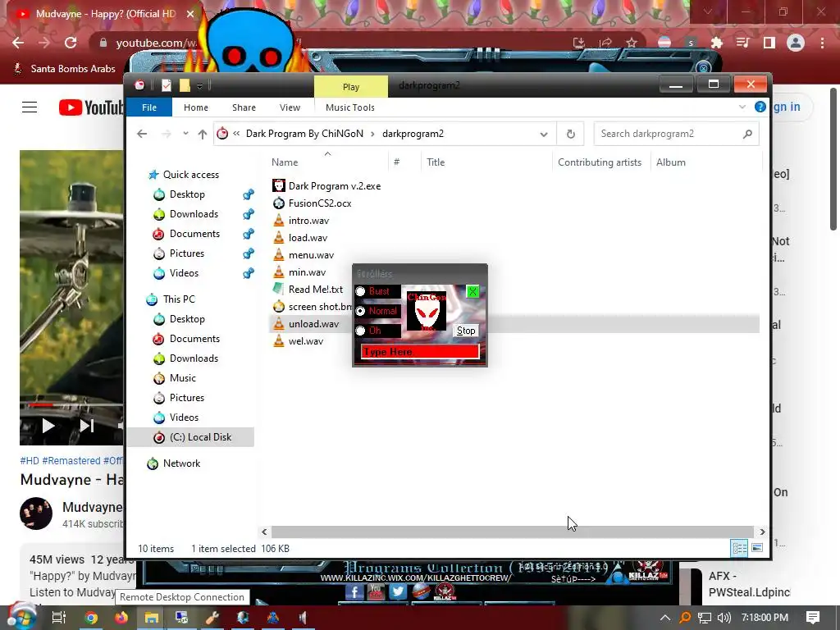Open Firefox from the taskbar
Screen dimensions: 840x630
[x=121, y=618]
